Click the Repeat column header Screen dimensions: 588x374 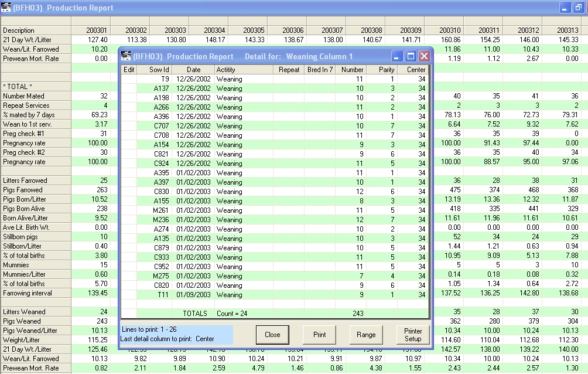point(288,70)
